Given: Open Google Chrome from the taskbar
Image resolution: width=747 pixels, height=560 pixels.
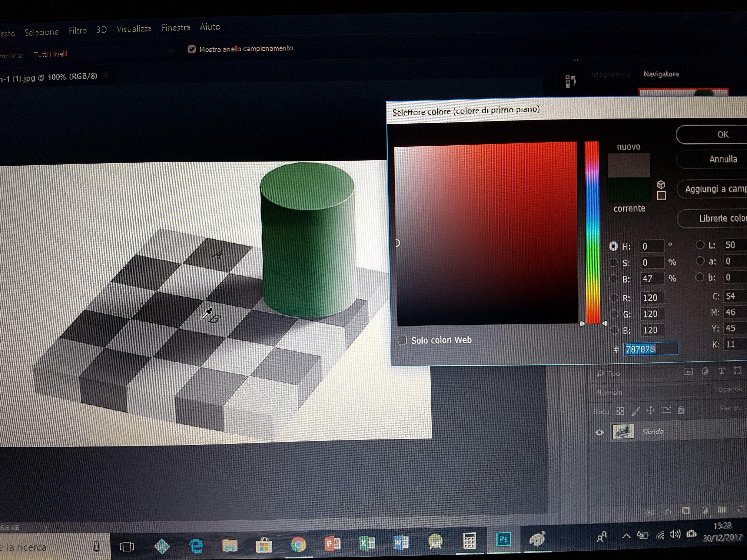Looking at the screenshot, I should coord(298,544).
